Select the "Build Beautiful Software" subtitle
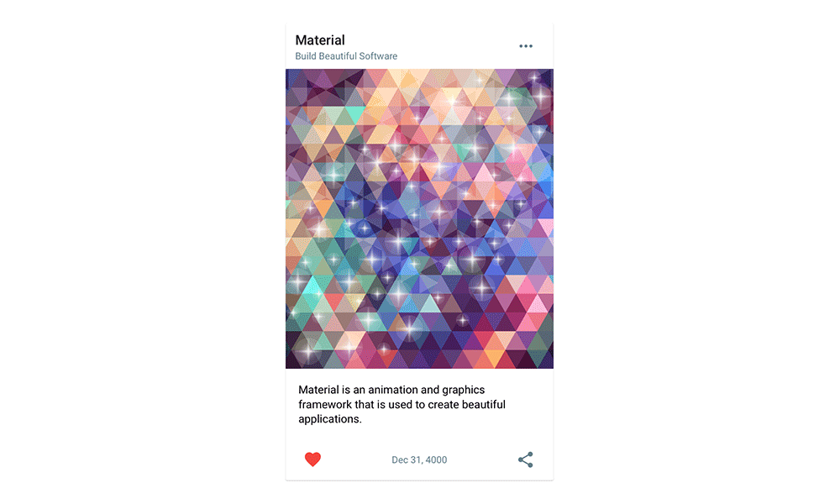This screenshot has height=504, width=840. point(346,56)
